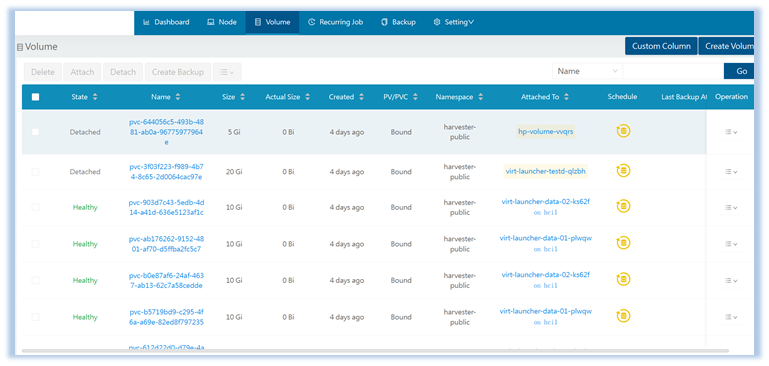769x366 pixels.
Task: Click the search text input beside Name
Action: tap(673, 71)
